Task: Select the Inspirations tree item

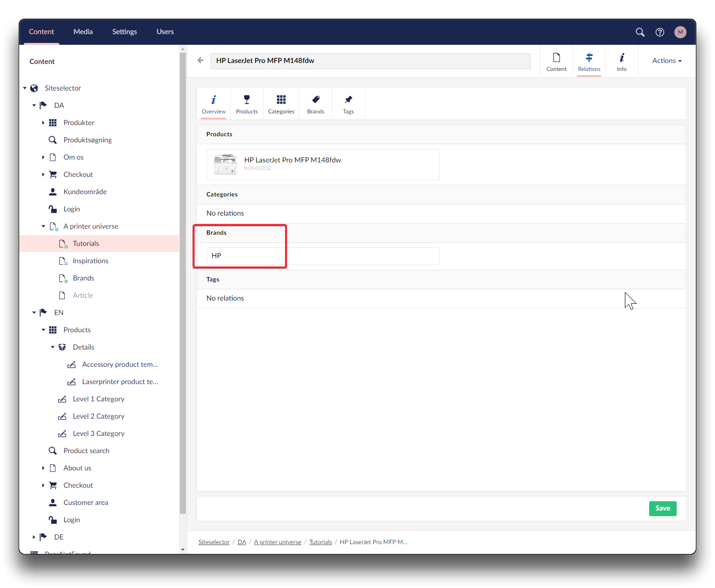Action: point(91,261)
